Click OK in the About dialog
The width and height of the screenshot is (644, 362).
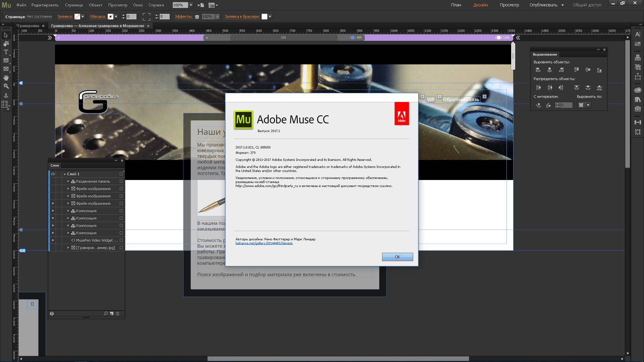click(397, 257)
